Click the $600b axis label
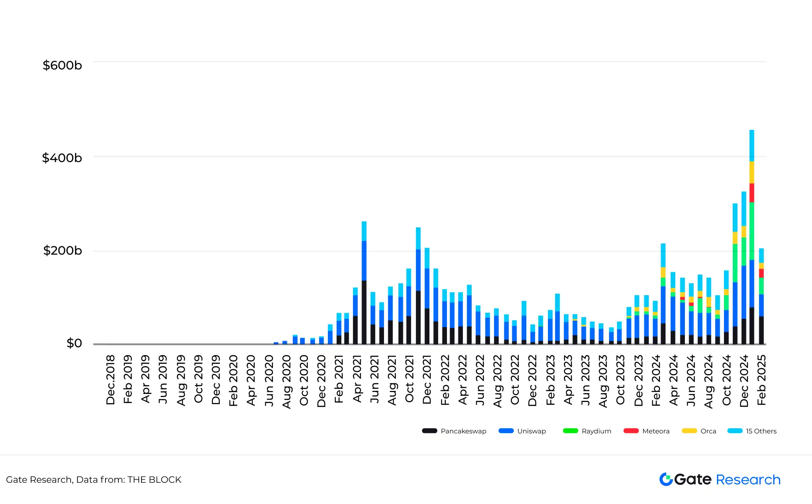The image size is (812, 504). (62, 65)
